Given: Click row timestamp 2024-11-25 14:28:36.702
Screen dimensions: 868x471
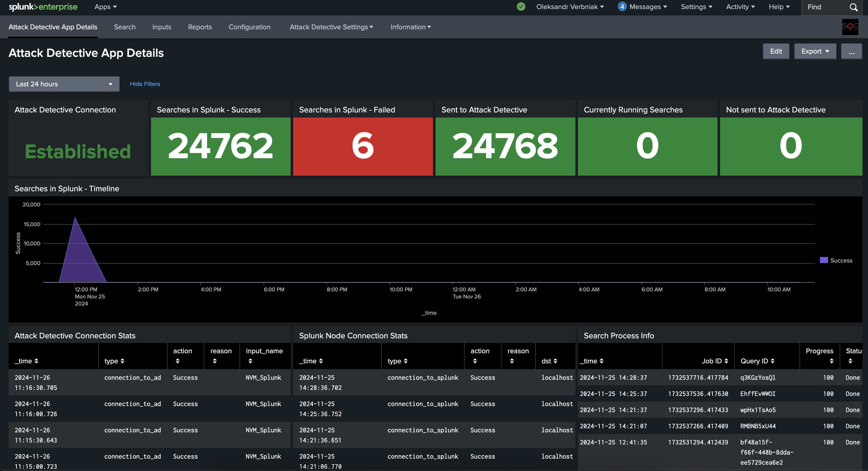Looking at the screenshot, I should [x=320, y=383].
